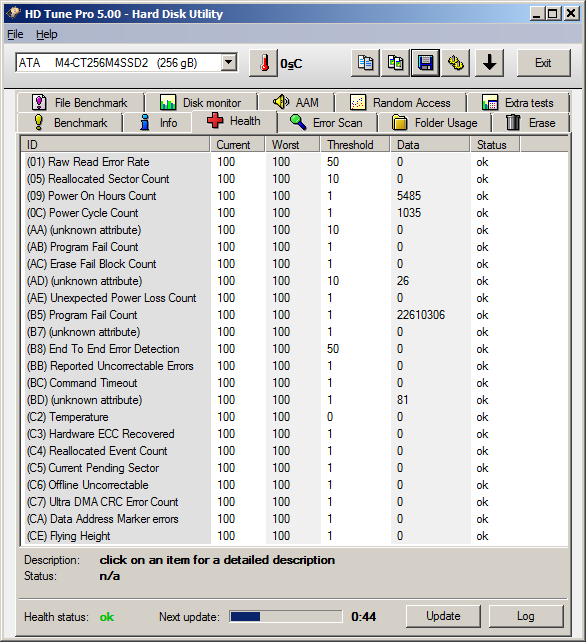
Task: Sort by the Data column header
Action: [x=430, y=145]
